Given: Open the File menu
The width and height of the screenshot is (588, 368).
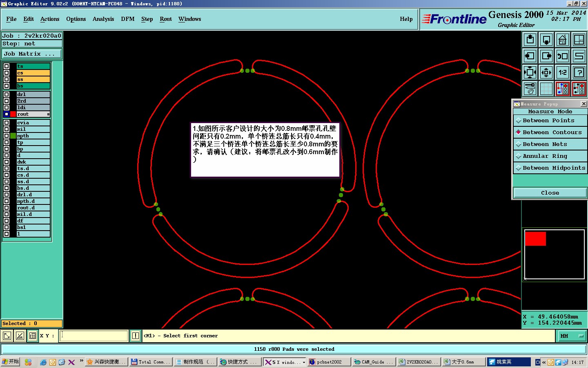Looking at the screenshot, I should coord(11,19).
